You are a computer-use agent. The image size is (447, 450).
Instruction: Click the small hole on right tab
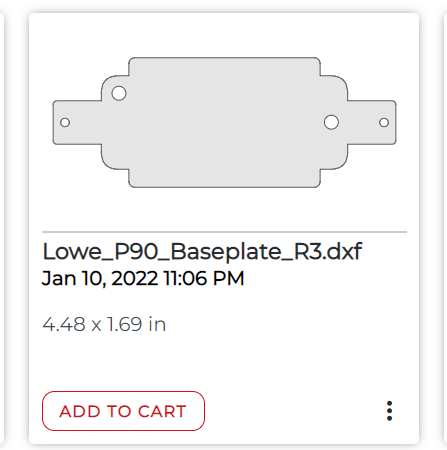point(384,122)
